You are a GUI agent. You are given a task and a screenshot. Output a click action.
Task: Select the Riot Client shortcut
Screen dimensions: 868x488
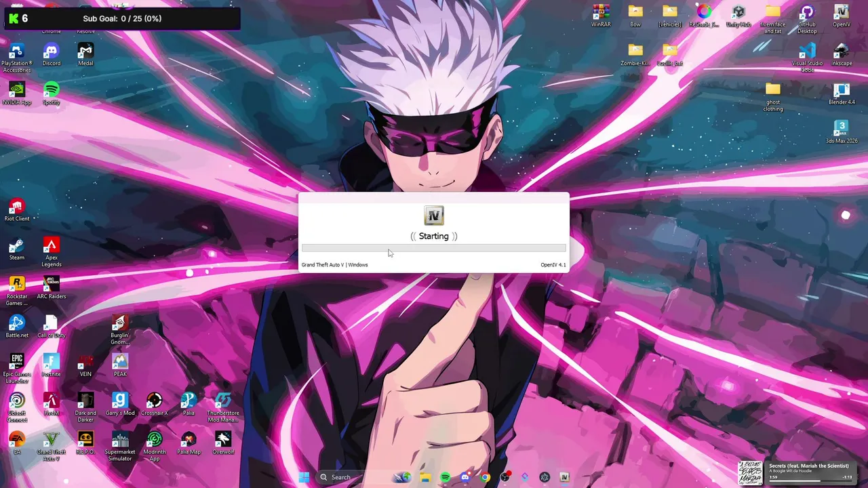tap(17, 211)
